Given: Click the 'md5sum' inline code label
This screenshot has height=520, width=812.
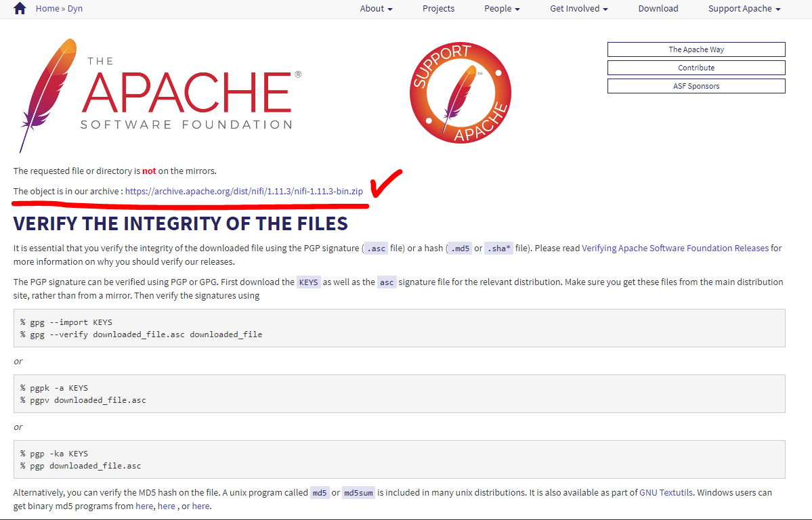Looking at the screenshot, I should pyautogui.click(x=358, y=493).
